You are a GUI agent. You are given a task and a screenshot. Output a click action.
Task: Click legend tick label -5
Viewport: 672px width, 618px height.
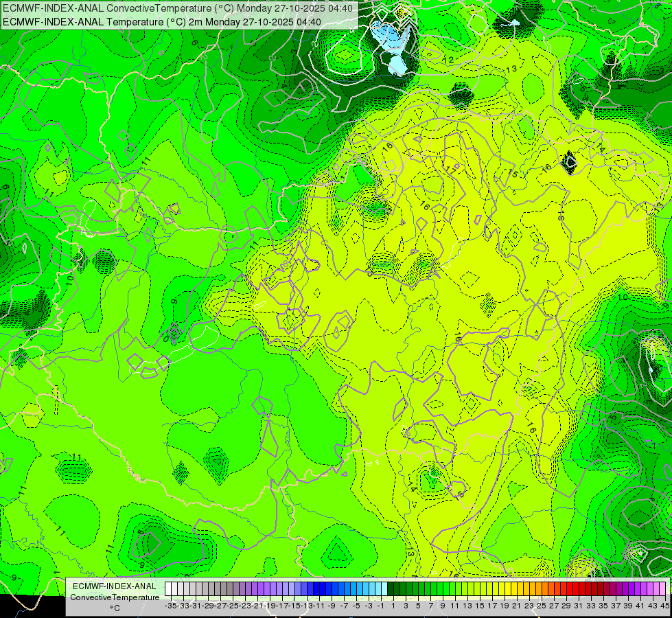[x=356, y=606]
